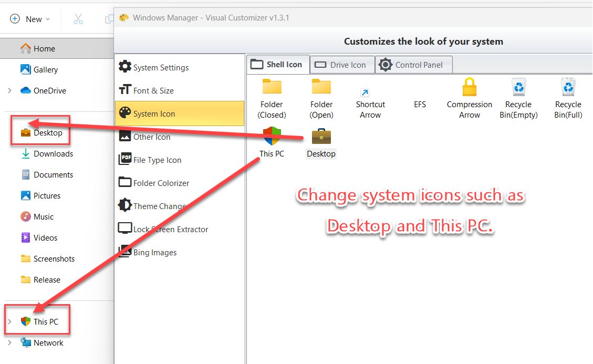Click the Videos icon in sidebar
This screenshot has width=593, height=364.
26,237
